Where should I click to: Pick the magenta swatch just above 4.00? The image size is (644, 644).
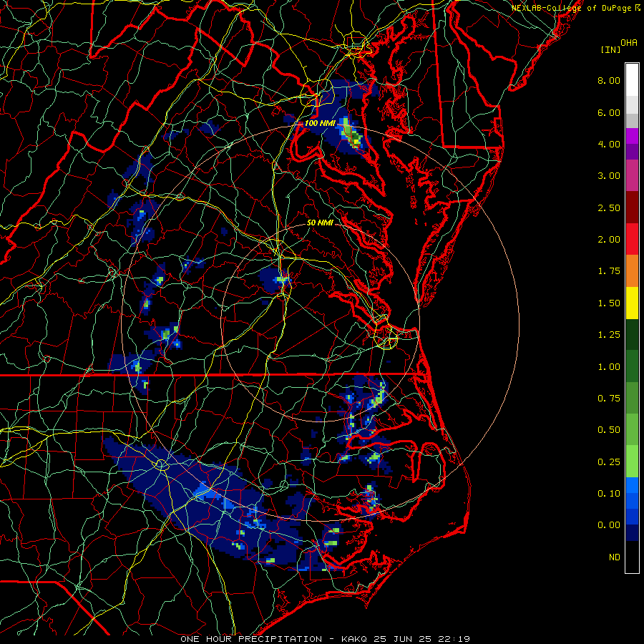tap(632, 136)
